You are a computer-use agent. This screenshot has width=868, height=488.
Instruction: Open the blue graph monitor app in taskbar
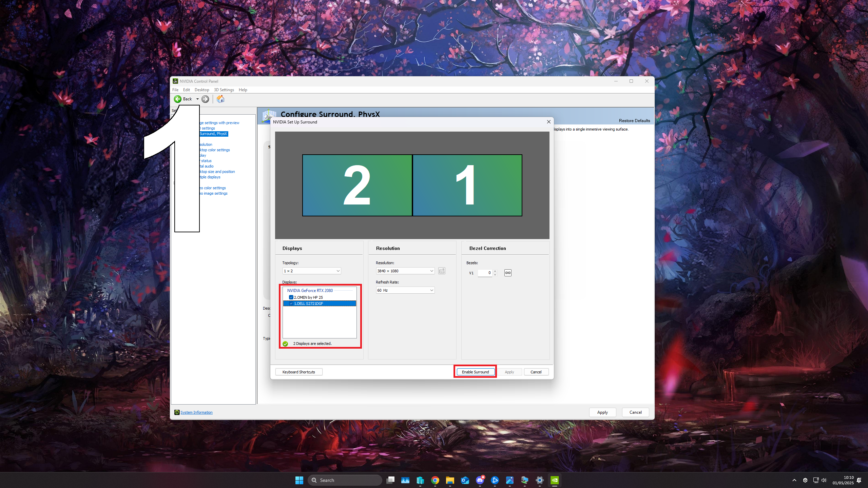coord(405,480)
